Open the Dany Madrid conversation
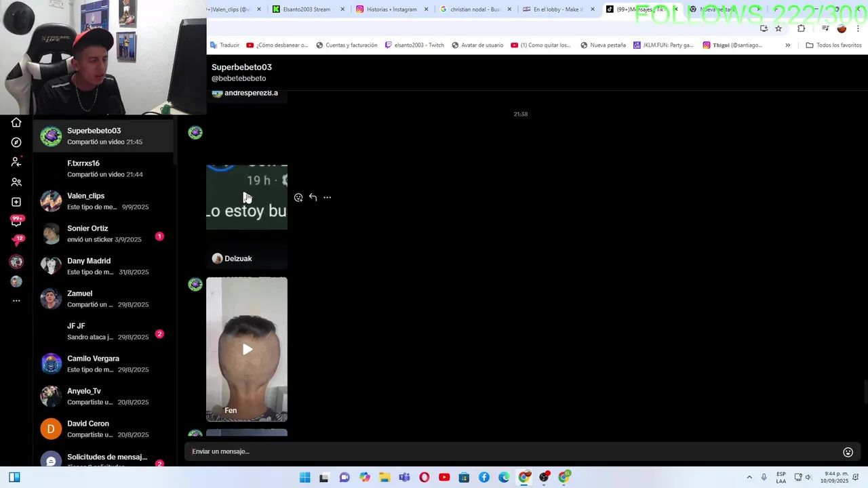The image size is (868, 488). (104, 266)
